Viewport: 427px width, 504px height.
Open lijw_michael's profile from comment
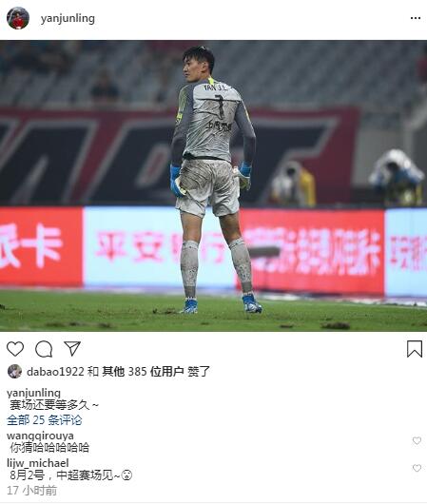coord(38,463)
